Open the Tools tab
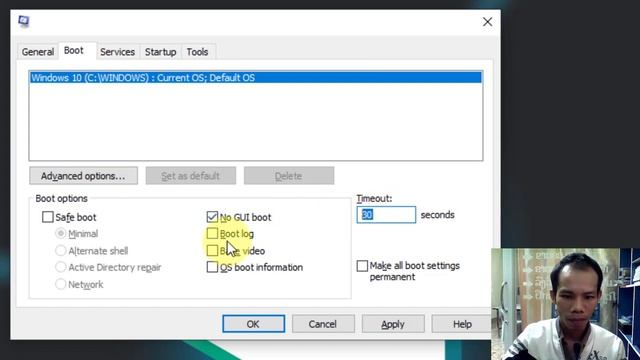Screen dimensions: 640x360 pyautogui.click(x=198, y=52)
